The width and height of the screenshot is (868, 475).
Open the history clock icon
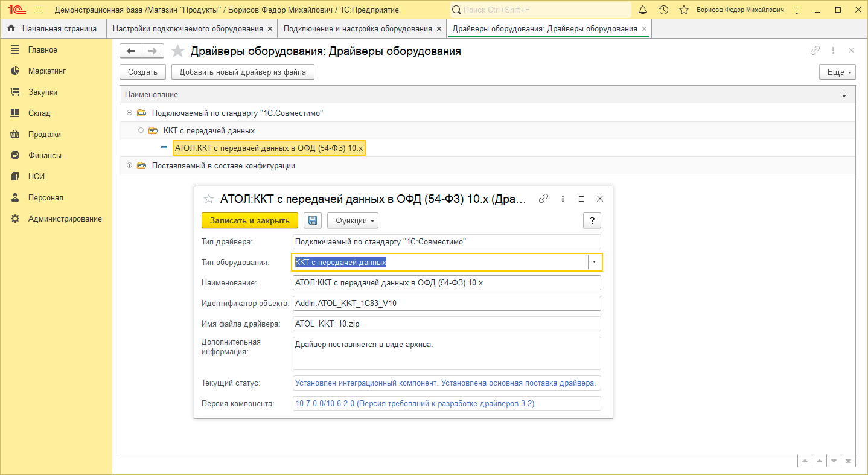tap(663, 10)
